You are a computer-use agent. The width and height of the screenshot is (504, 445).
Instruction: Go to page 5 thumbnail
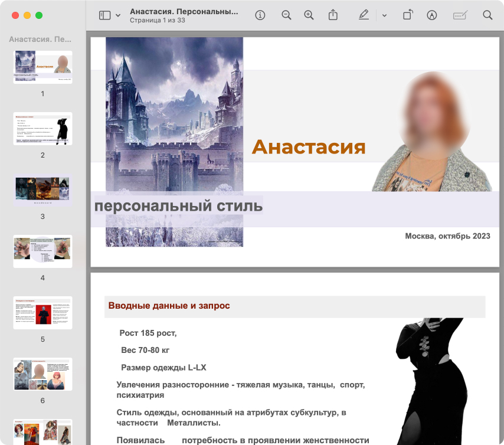(42, 313)
